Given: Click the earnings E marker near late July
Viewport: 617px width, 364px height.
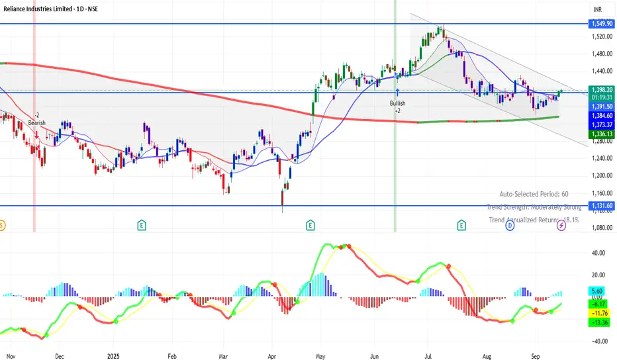Looking at the screenshot, I should pos(461,226).
